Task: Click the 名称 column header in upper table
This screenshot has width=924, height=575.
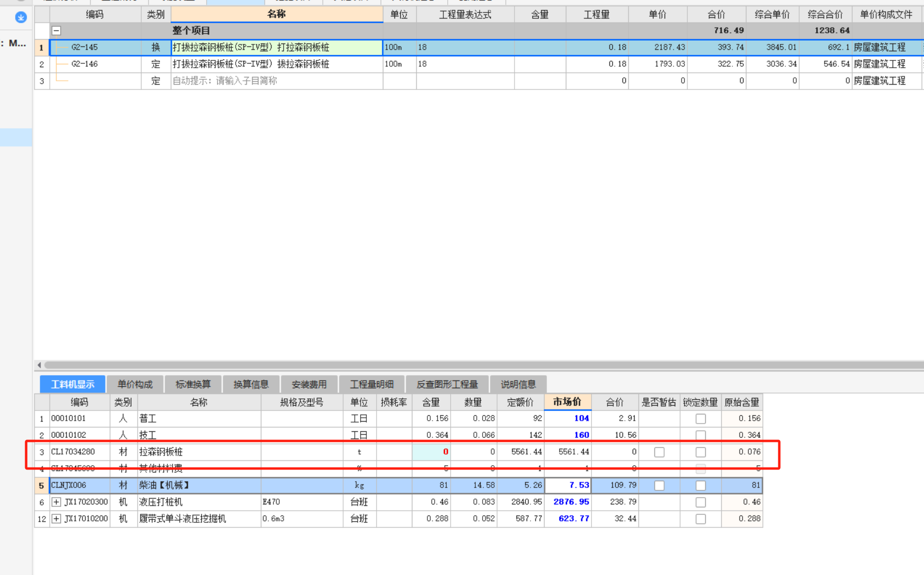Action: [276, 15]
